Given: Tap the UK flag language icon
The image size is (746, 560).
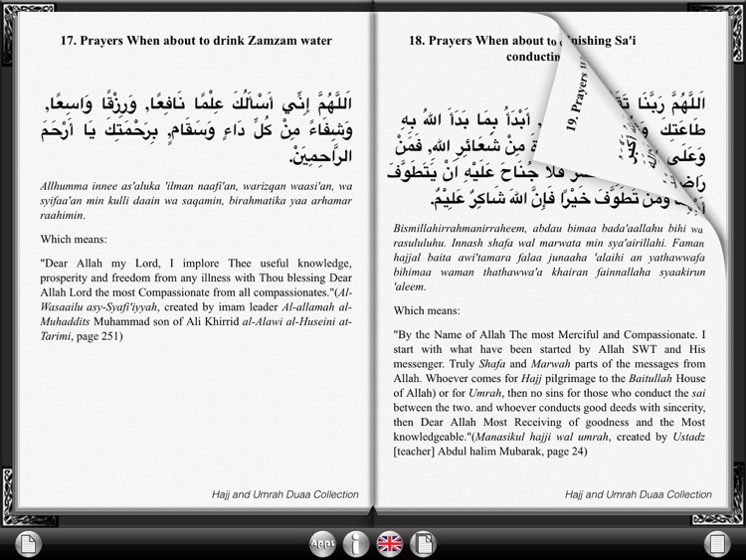Looking at the screenshot, I should 390,543.
